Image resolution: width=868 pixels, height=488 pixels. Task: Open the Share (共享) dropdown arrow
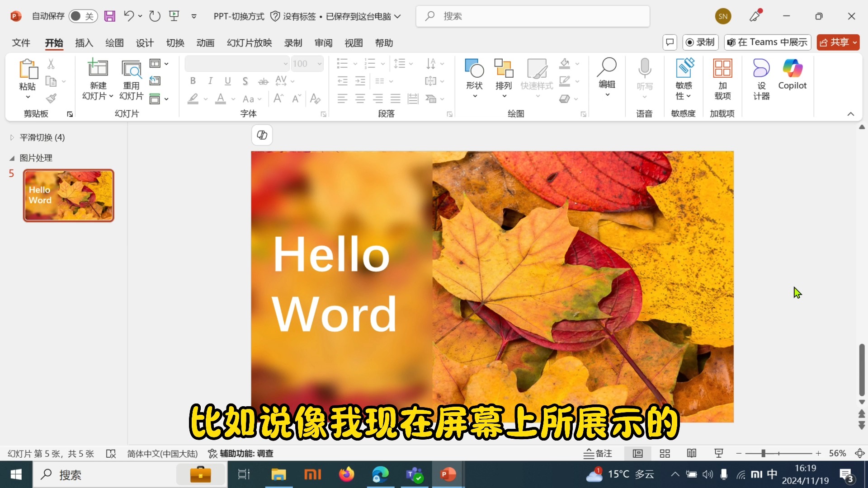pos(855,42)
